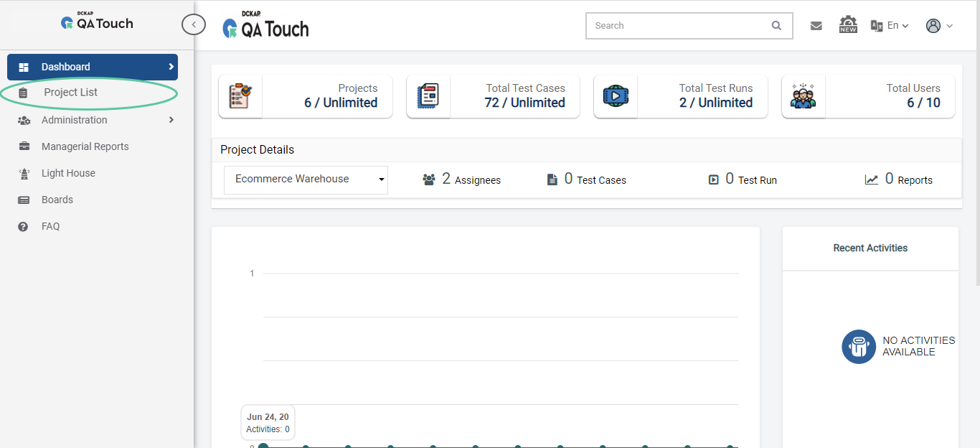Click the FAQ question mark icon

click(x=23, y=227)
